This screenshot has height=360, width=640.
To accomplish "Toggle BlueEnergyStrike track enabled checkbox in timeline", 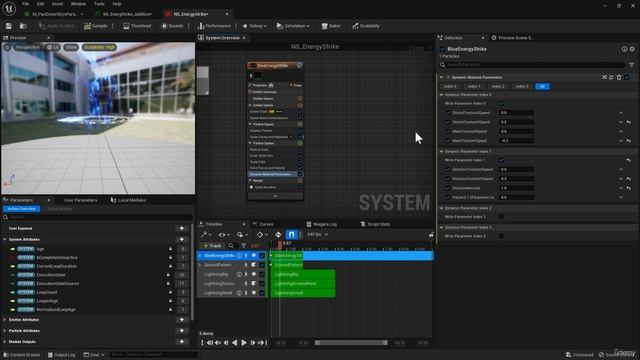I will 262,256.
